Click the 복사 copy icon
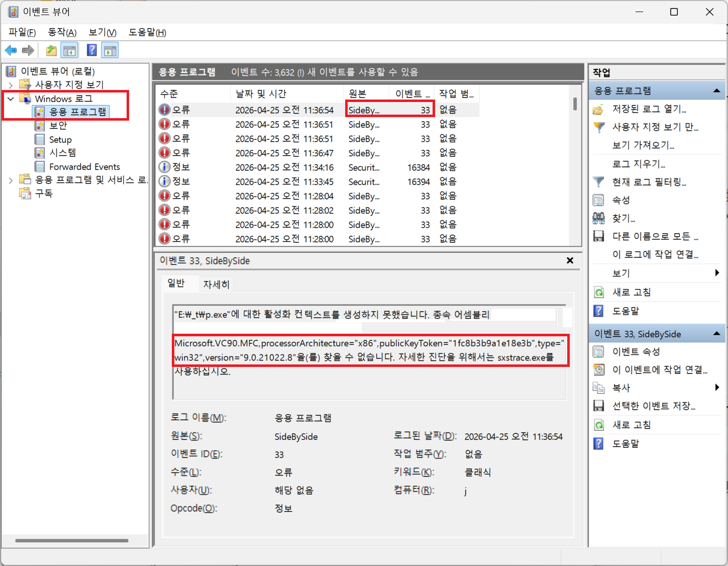Viewport: 728px width, 566px height. pos(598,388)
